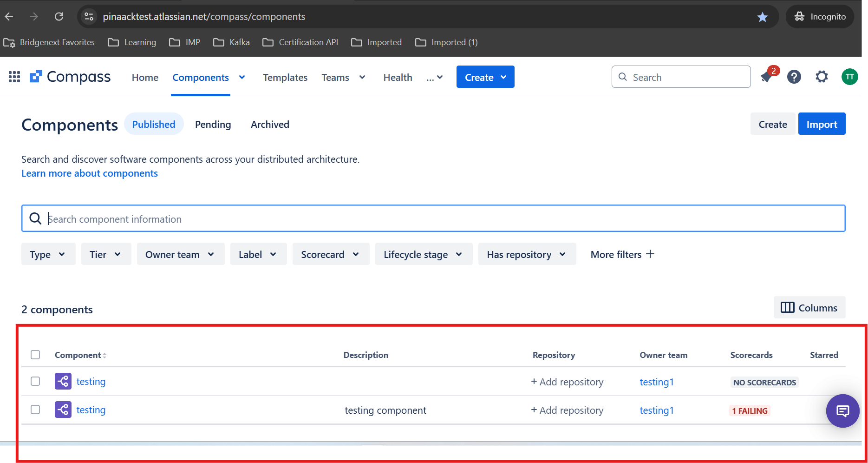This screenshot has width=868, height=463.
Task: Expand the Type filter dropdown
Action: 48,254
